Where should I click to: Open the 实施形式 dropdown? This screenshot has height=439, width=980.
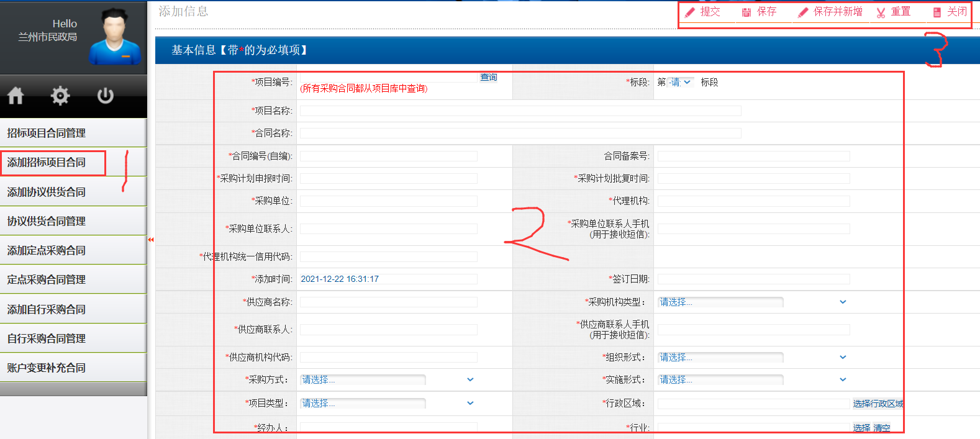pos(753,379)
